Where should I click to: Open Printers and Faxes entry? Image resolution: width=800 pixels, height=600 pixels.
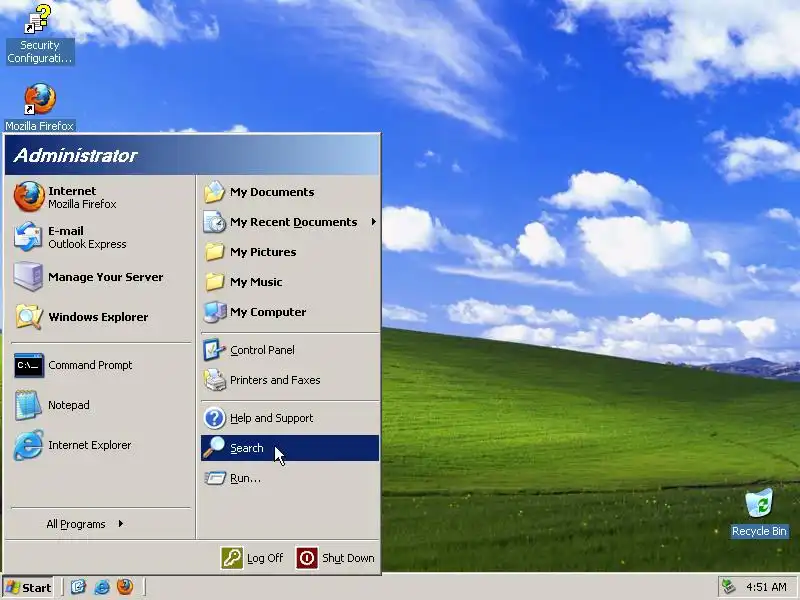click(x=290, y=380)
